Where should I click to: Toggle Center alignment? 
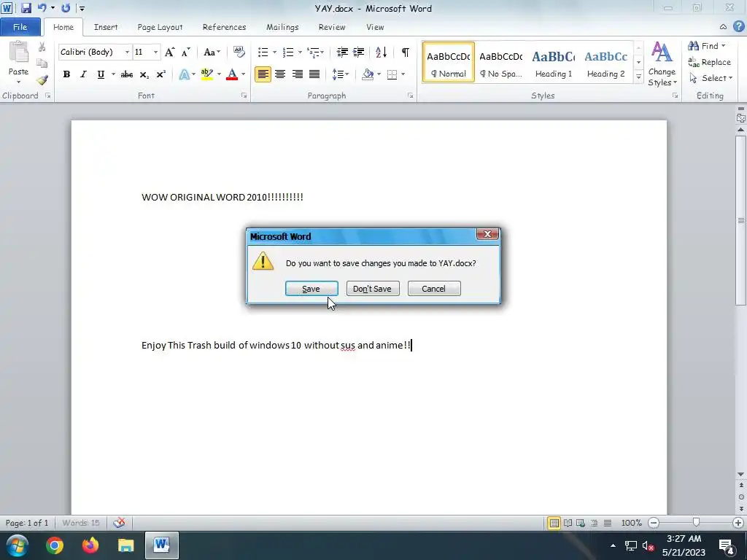pos(280,74)
